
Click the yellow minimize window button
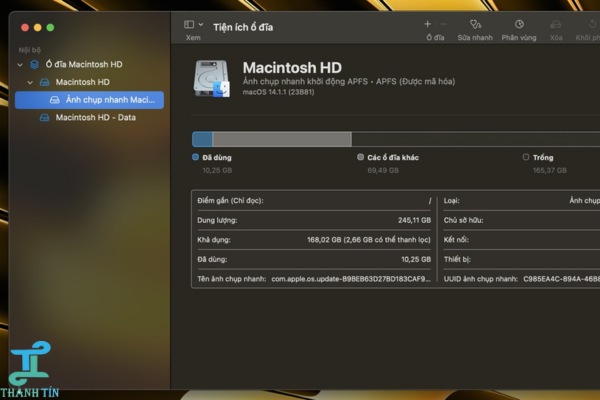tap(38, 28)
